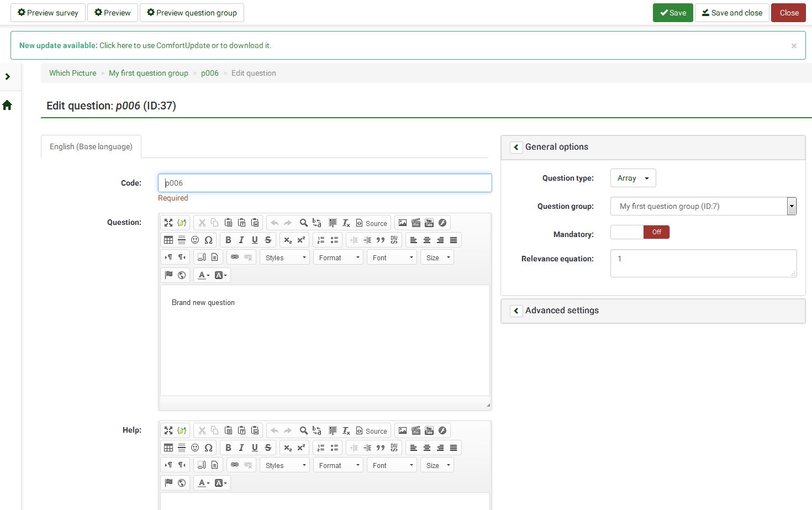Open the Question group select box
This screenshot has height=510, width=812.
click(703, 206)
